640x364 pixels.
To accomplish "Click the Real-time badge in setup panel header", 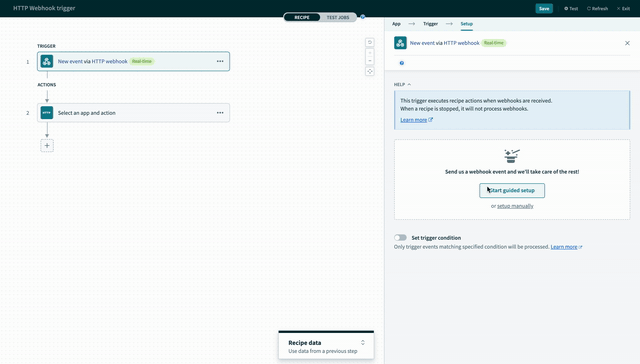I will (493, 43).
